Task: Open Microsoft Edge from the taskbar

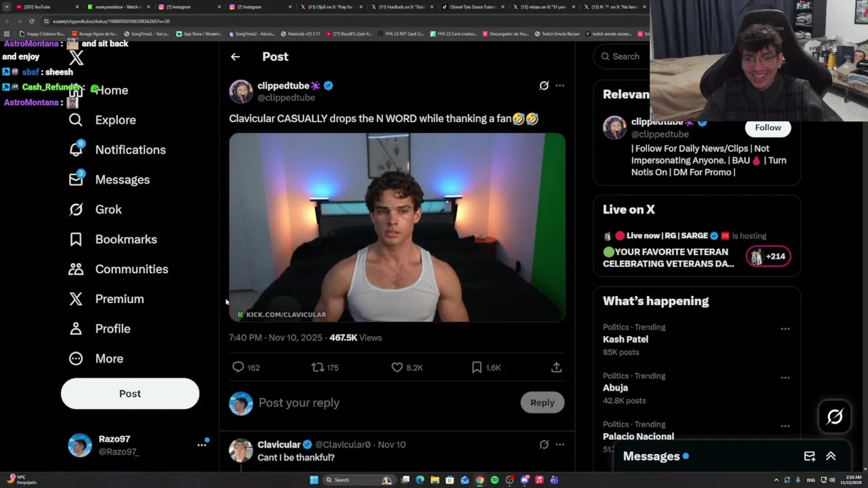Action: (420, 480)
